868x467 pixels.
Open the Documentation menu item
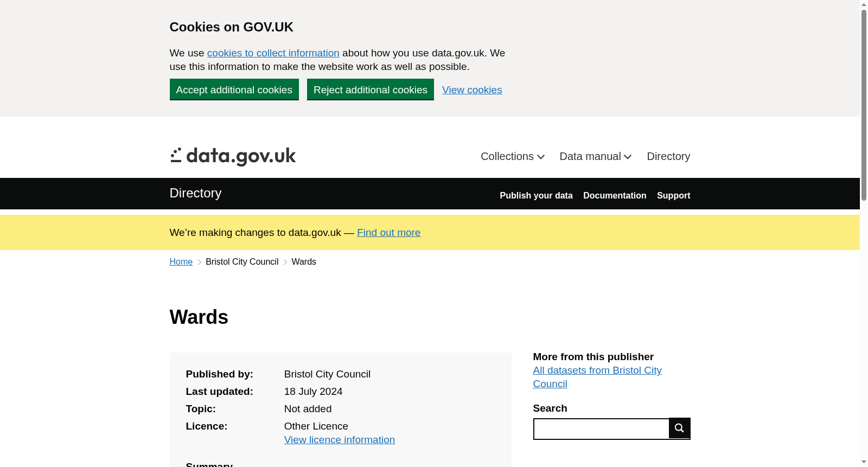point(615,195)
